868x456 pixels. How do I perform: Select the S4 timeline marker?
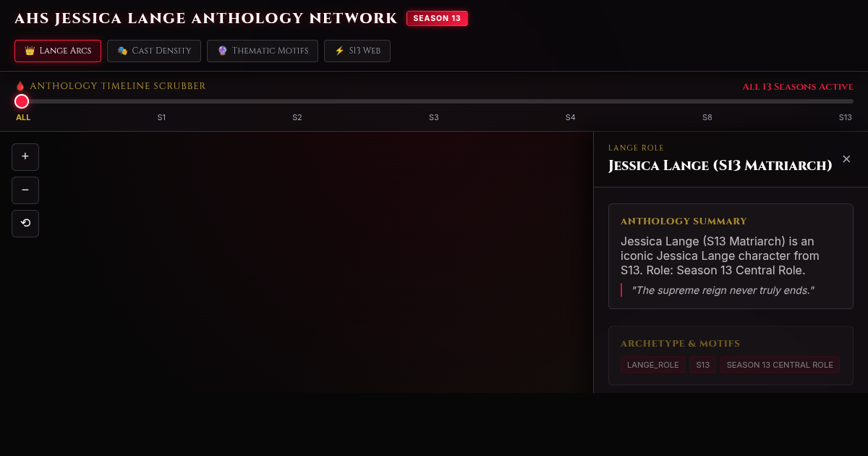571,117
